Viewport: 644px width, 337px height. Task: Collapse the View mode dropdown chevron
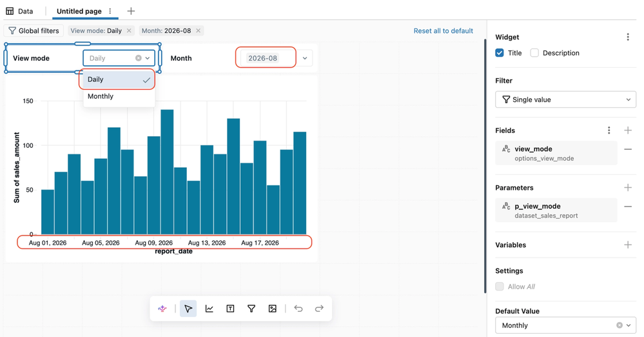click(148, 58)
